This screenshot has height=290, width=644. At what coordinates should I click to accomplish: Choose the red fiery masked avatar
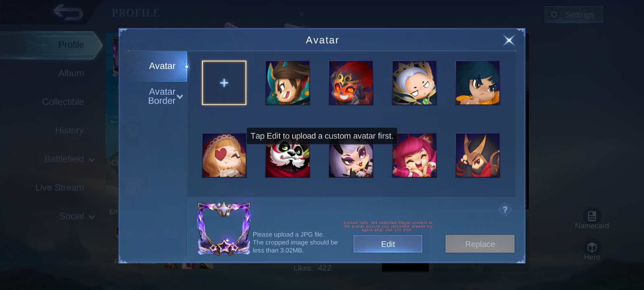pyautogui.click(x=351, y=83)
